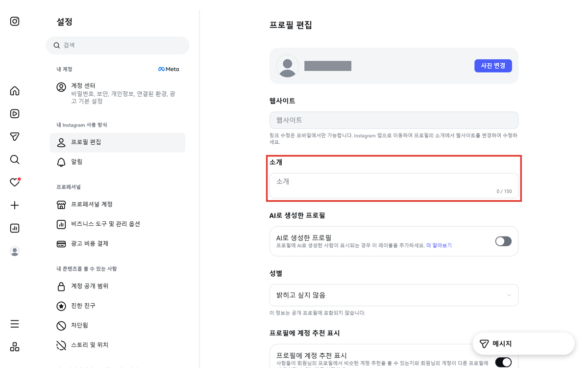Open Notifications heart icon

[x=15, y=182]
